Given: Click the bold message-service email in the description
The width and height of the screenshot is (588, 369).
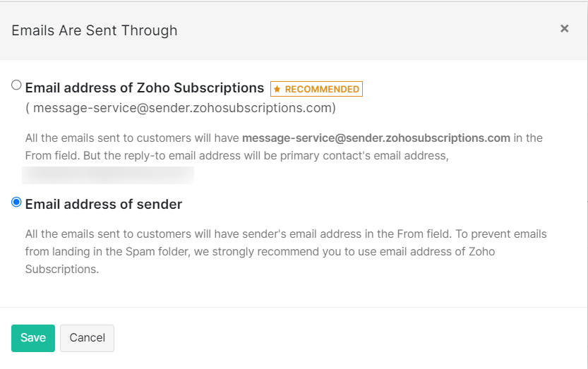Looking at the screenshot, I should tap(376, 138).
